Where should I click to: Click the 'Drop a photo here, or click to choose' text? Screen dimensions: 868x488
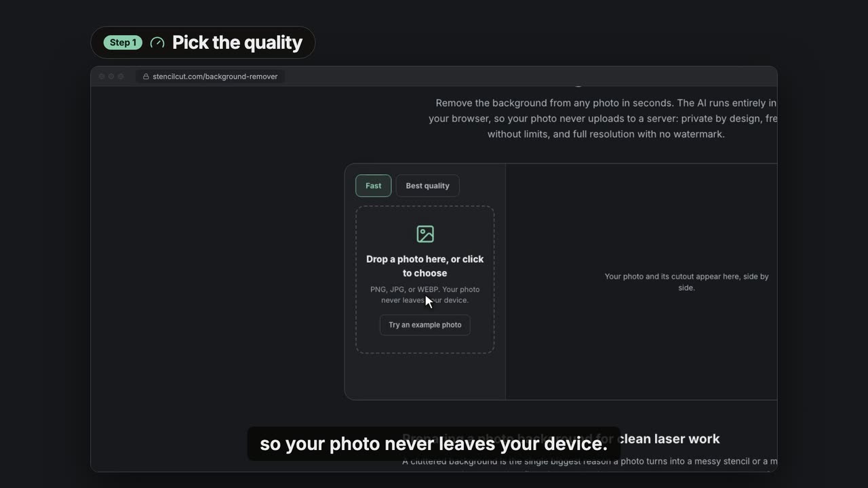[x=425, y=266]
